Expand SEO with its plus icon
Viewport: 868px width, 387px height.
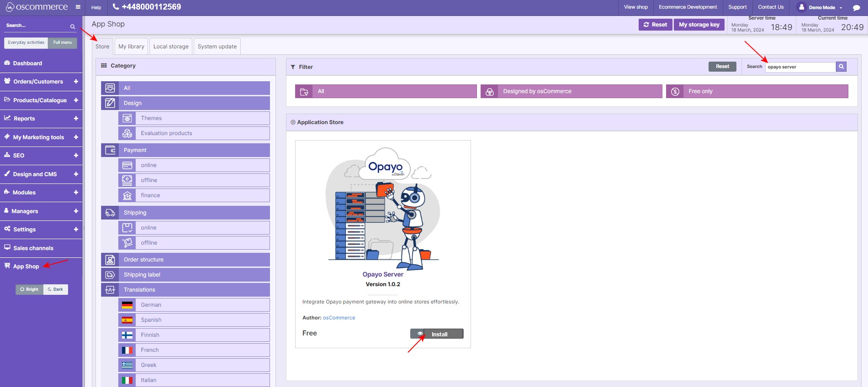(x=76, y=155)
